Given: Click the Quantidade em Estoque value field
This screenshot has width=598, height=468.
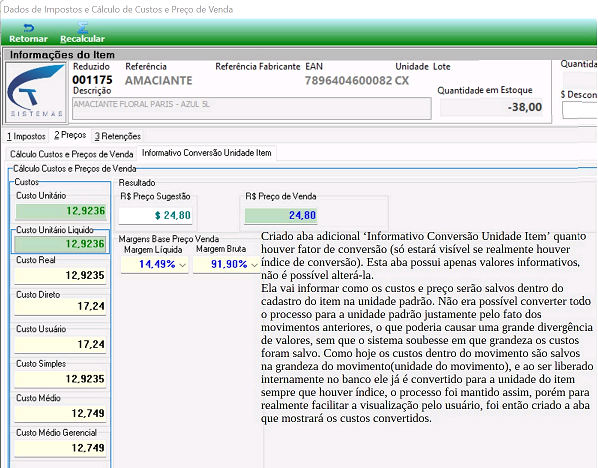Looking at the screenshot, I should coord(491,107).
